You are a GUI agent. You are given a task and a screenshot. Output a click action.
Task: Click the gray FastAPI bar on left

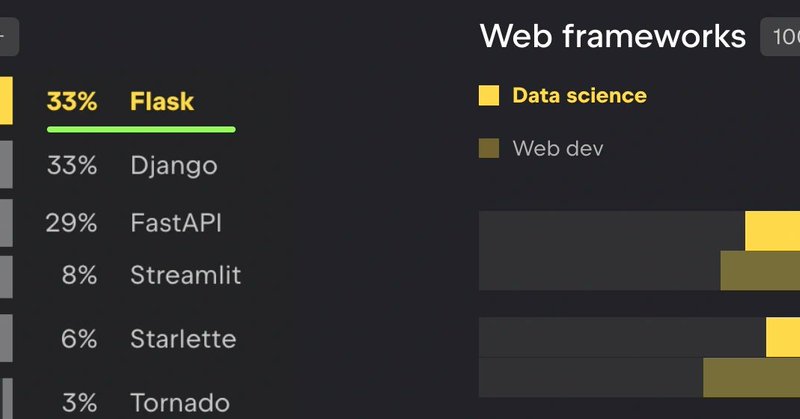pos(6,223)
